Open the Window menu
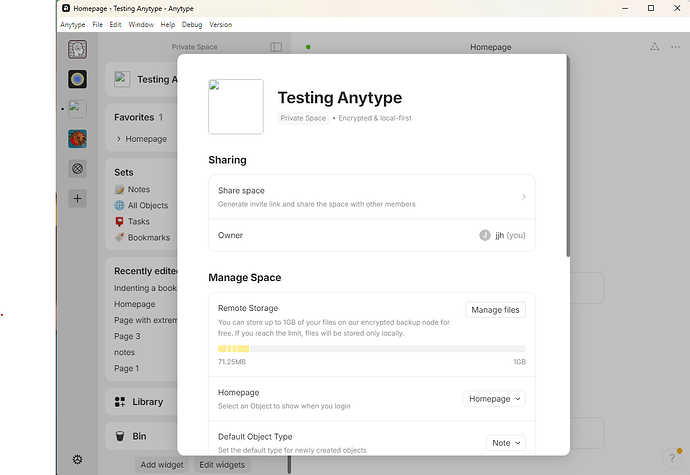Image resolution: width=690 pixels, height=475 pixels. 141,25
